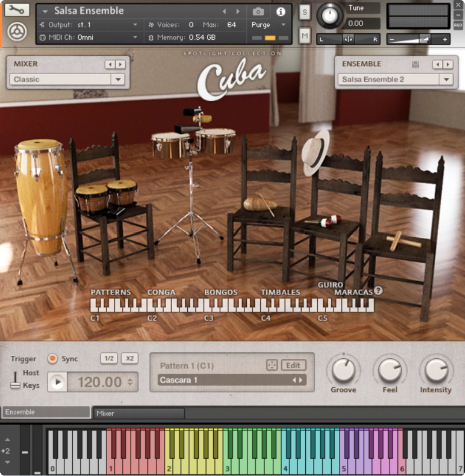Image resolution: width=465 pixels, height=476 pixels.
Task: Close the instrument with the X button
Action: click(x=458, y=5)
